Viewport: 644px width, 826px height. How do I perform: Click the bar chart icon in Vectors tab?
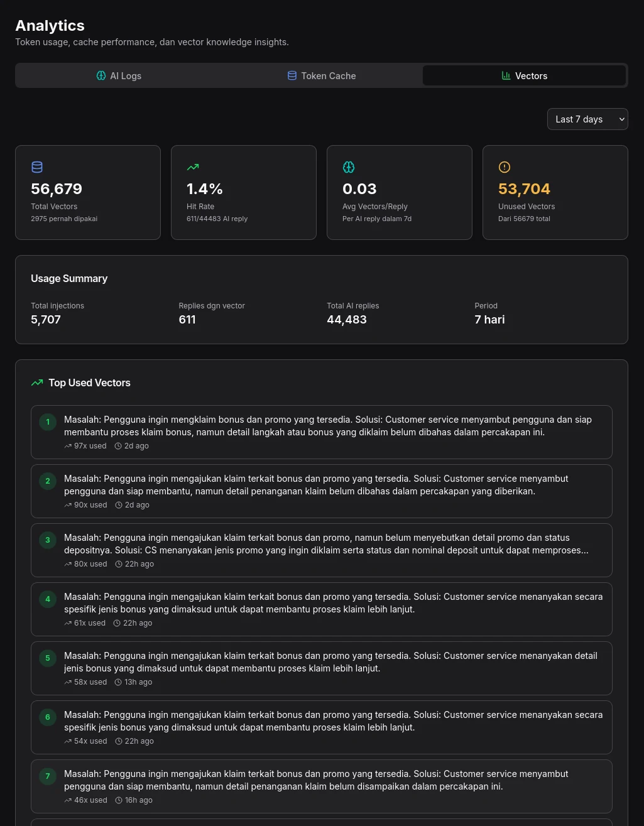(506, 75)
